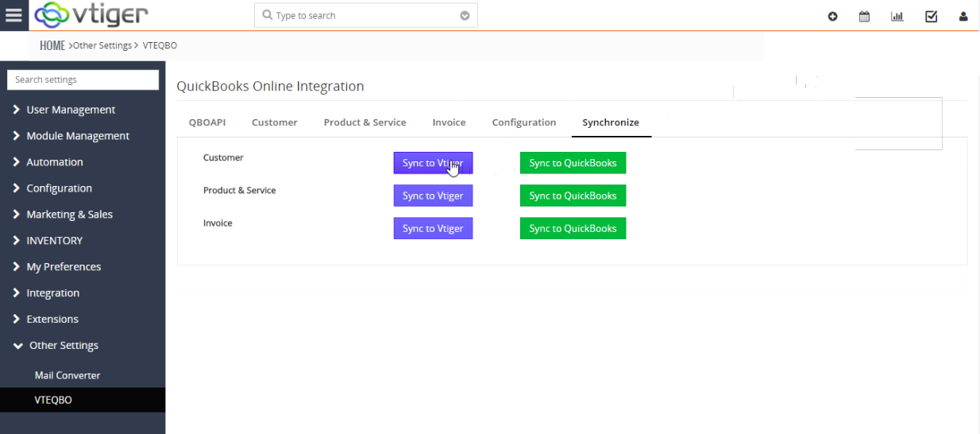
Task: Click 'QuickBooks Online Integration' heading
Action: [x=270, y=87]
